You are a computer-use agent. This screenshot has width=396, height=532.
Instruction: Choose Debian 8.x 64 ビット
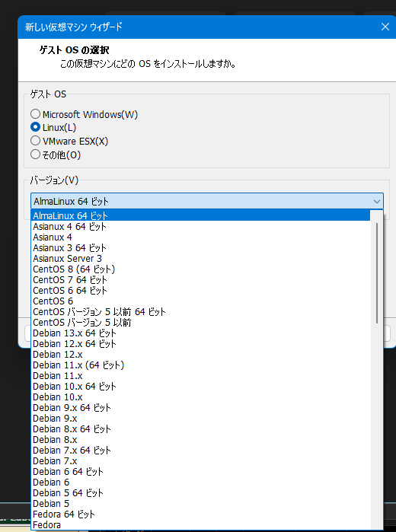coord(200,428)
